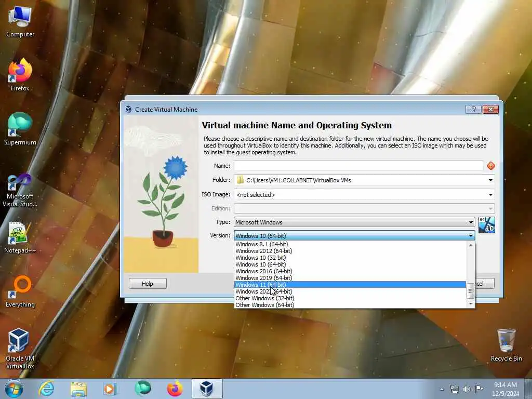Collapse the Version dropdown arrow
The image size is (532, 399).
click(471, 235)
